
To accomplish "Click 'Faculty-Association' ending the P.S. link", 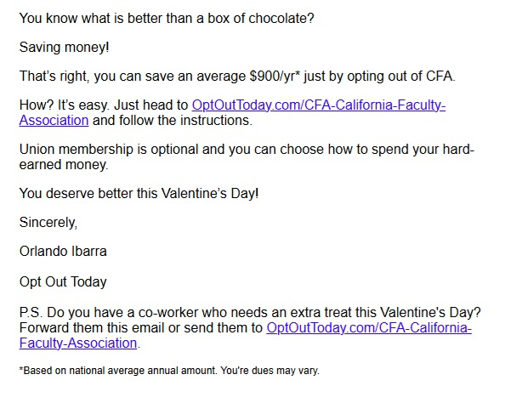I will [x=78, y=343].
